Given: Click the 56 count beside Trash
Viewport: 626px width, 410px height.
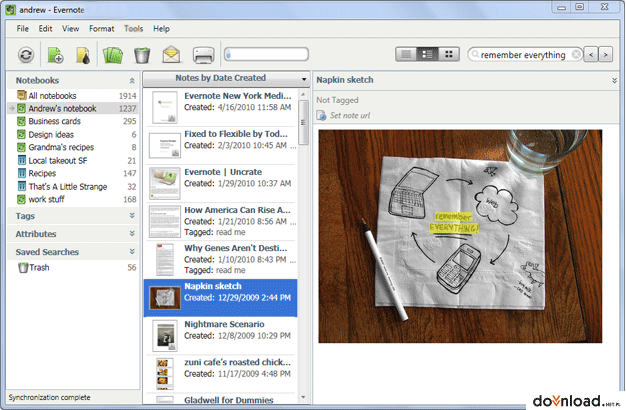Looking at the screenshot, I should (x=132, y=267).
